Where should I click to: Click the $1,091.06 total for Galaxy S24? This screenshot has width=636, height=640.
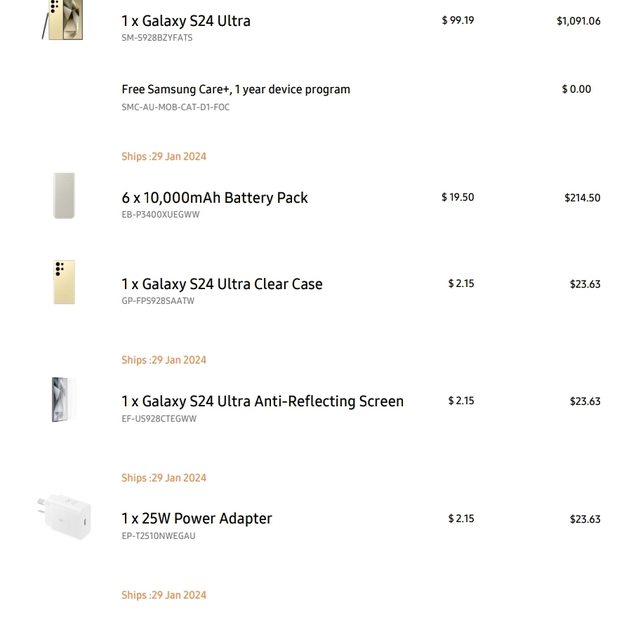pos(578,21)
